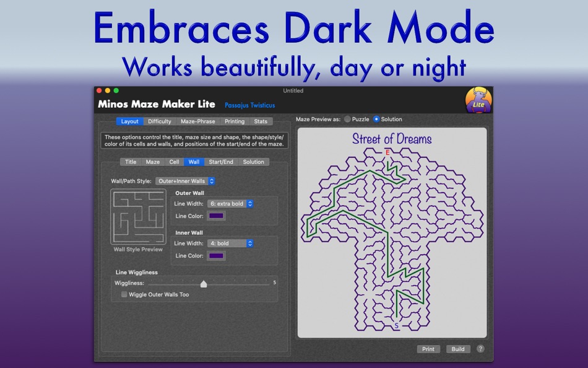Open Outer Wall Line Width dropdown
This screenshot has height=368, width=588.
pos(230,204)
